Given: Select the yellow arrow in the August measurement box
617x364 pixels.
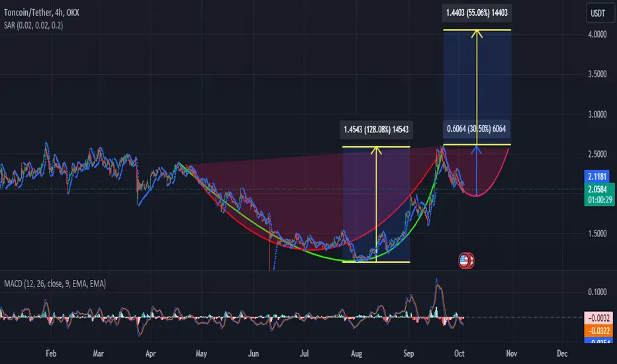Looking at the screenshot, I should [x=376, y=204].
